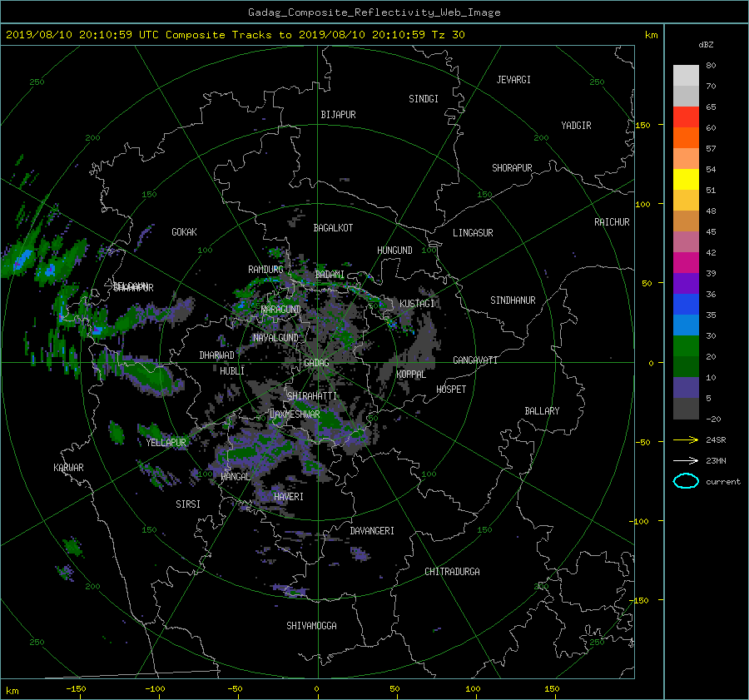Viewport: 749px width, 700px height.
Task: Click the BAGALKOT city label
Action: coord(333,228)
